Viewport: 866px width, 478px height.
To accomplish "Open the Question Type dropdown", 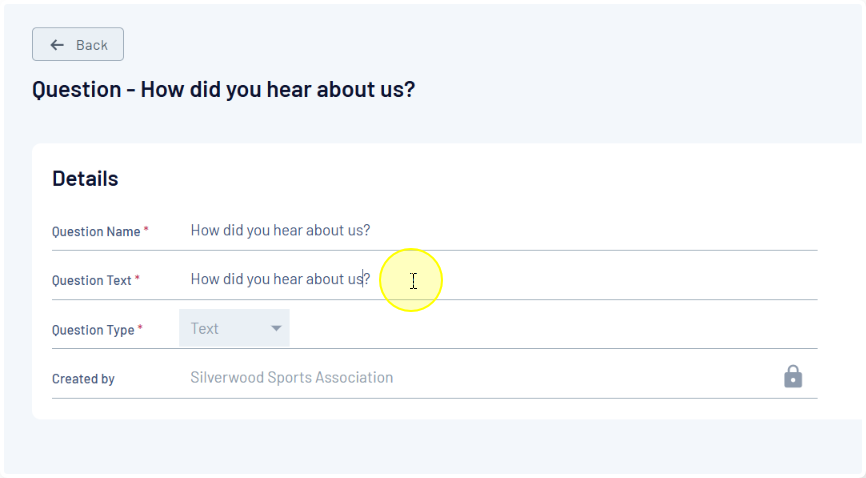I will pyautogui.click(x=234, y=328).
